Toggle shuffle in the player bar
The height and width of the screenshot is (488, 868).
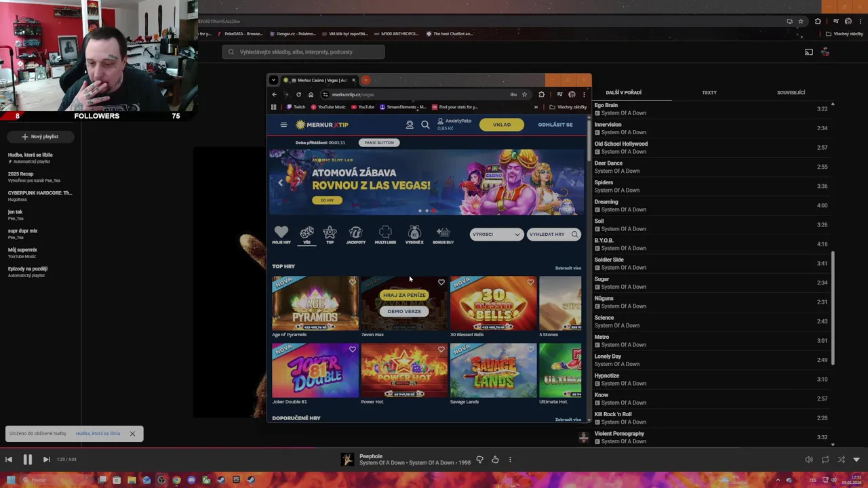coord(841,460)
